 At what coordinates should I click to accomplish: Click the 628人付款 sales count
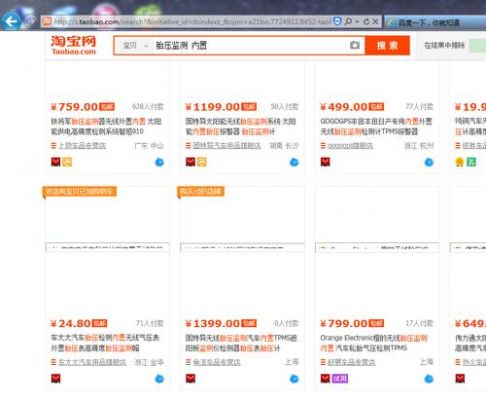[148, 107]
